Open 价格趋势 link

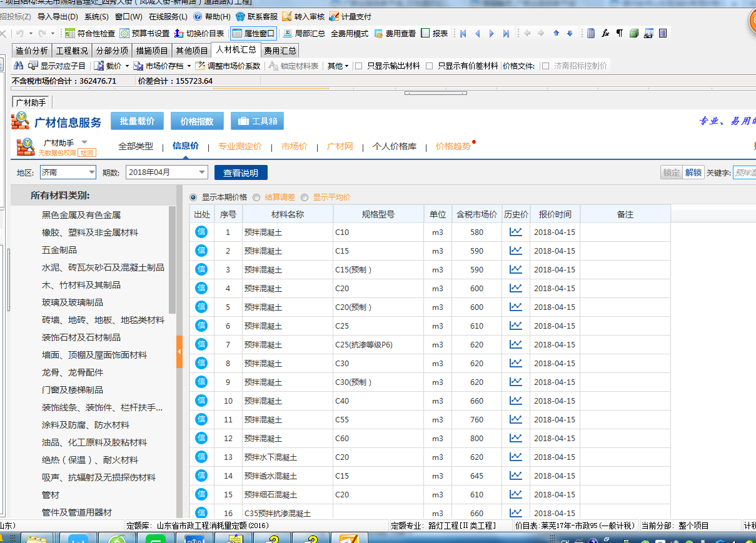tap(453, 146)
